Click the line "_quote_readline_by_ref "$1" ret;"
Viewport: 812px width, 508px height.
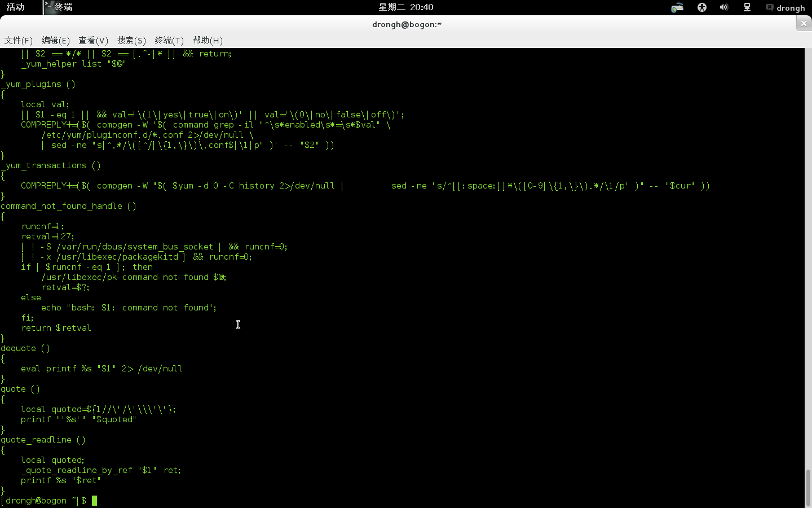point(101,470)
